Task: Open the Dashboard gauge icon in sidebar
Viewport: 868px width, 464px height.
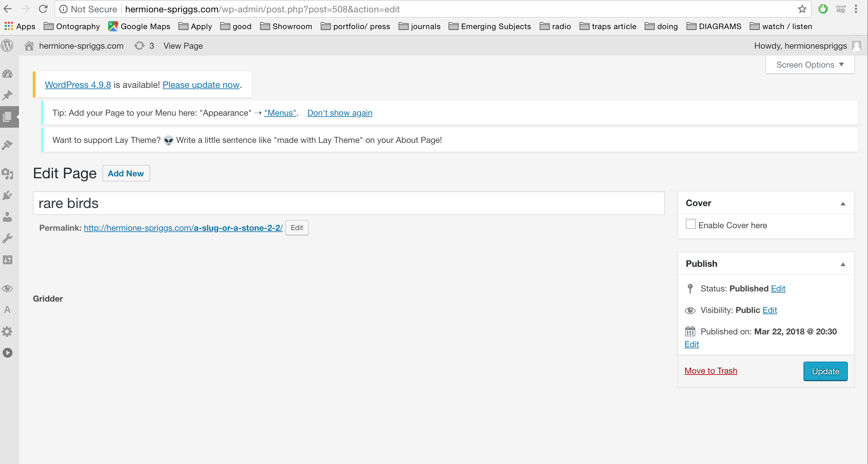Action: point(7,74)
